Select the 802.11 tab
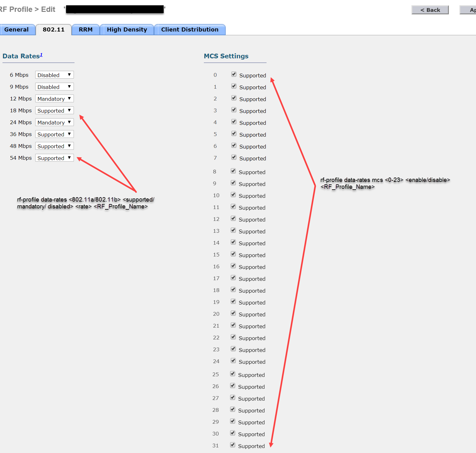476x453 pixels. click(x=54, y=30)
